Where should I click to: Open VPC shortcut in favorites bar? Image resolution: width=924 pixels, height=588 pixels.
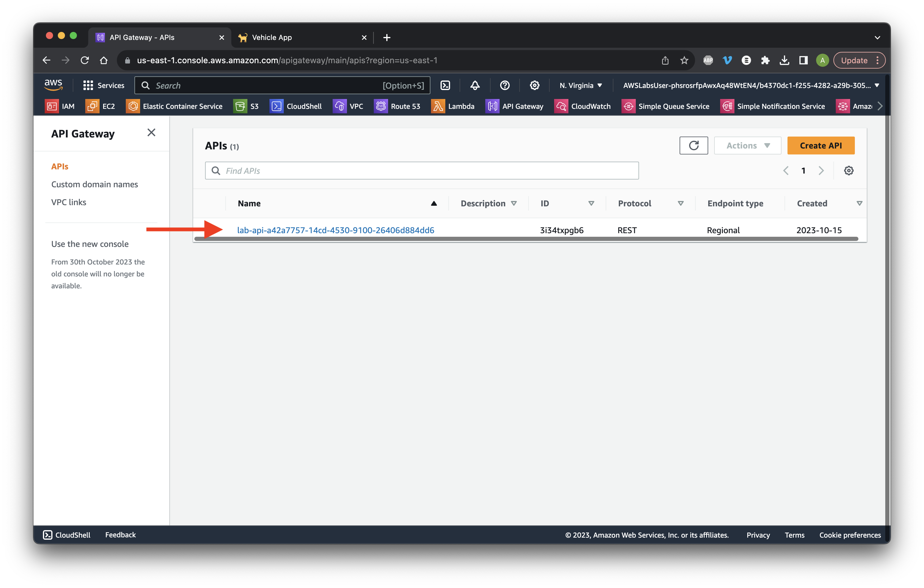click(348, 106)
